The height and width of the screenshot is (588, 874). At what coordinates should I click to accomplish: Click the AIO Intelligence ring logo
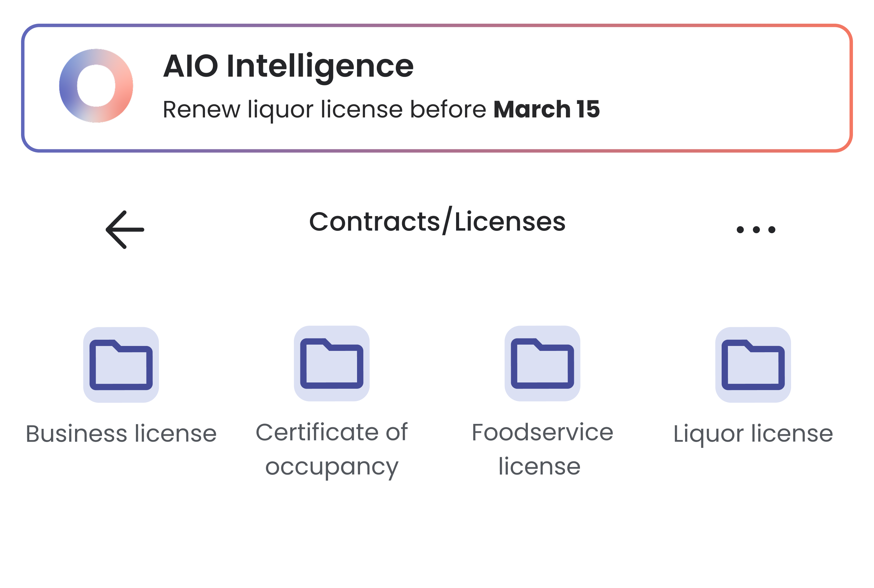point(96,86)
